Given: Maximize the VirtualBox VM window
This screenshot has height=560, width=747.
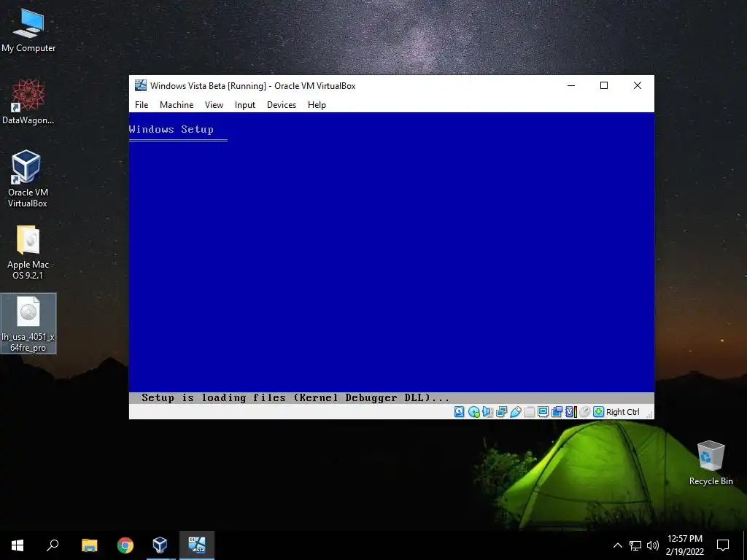Looking at the screenshot, I should tap(604, 86).
